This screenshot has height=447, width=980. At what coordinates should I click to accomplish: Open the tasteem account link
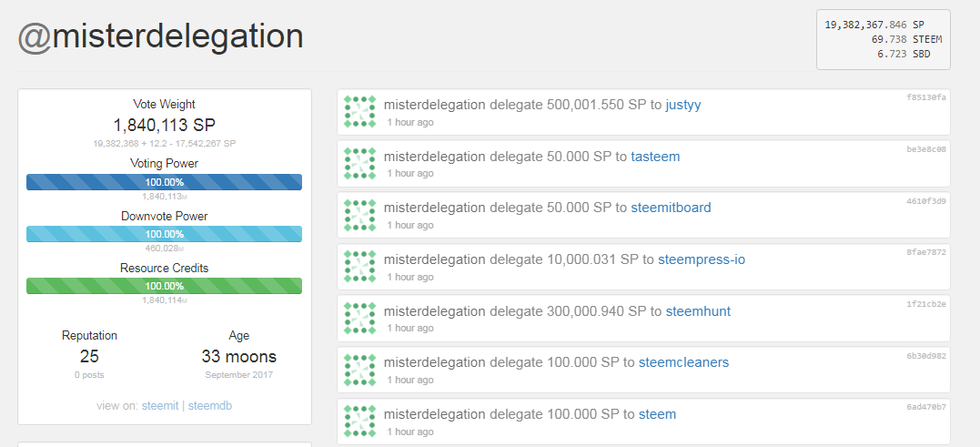pyautogui.click(x=655, y=157)
